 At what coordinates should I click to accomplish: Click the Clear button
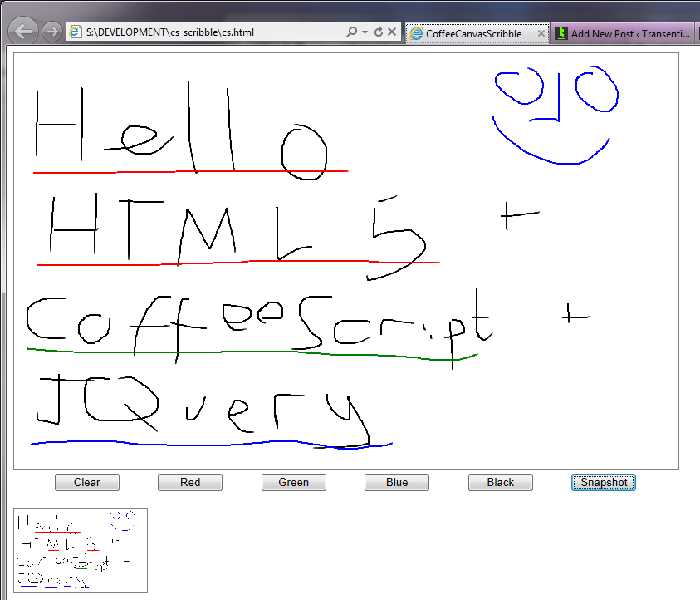tap(87, 483)
